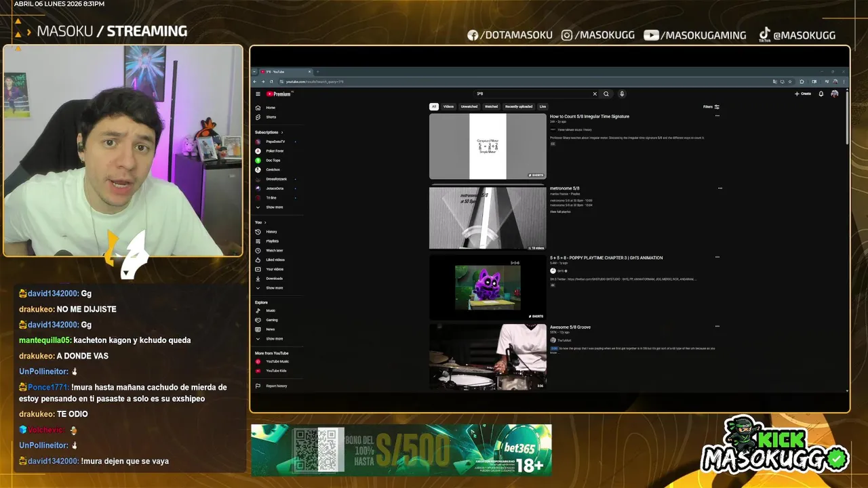Open Liked videos in sidebar

[275, 260]
